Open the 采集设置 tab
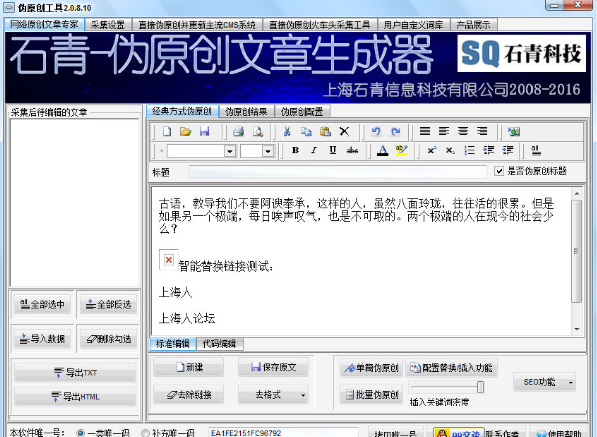 pos(108,25)
